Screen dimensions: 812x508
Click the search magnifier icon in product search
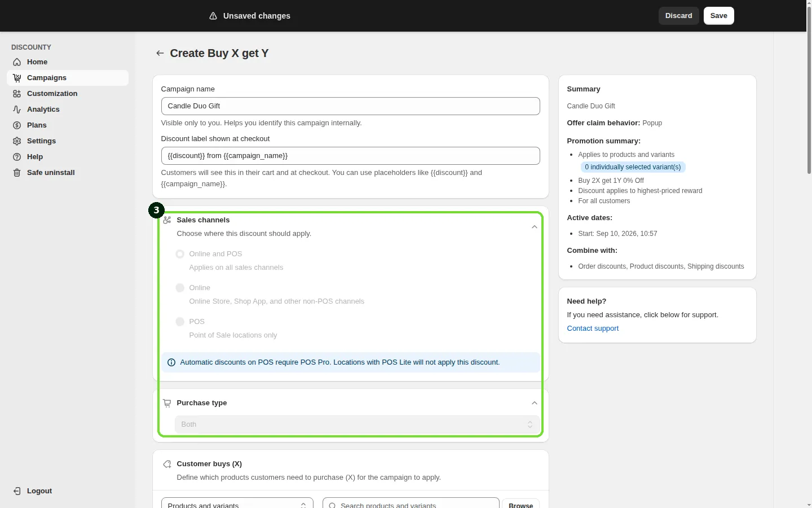(x=333, y=506)
